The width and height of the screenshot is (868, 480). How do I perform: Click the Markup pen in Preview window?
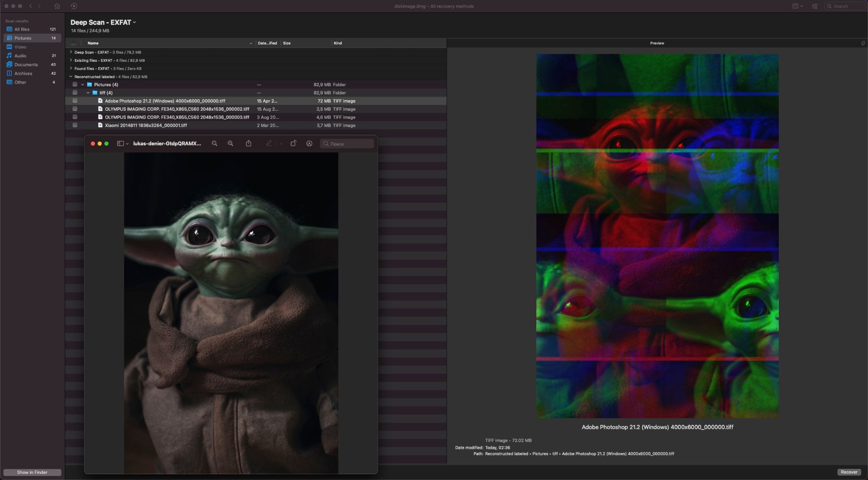(x=269, y=143)
